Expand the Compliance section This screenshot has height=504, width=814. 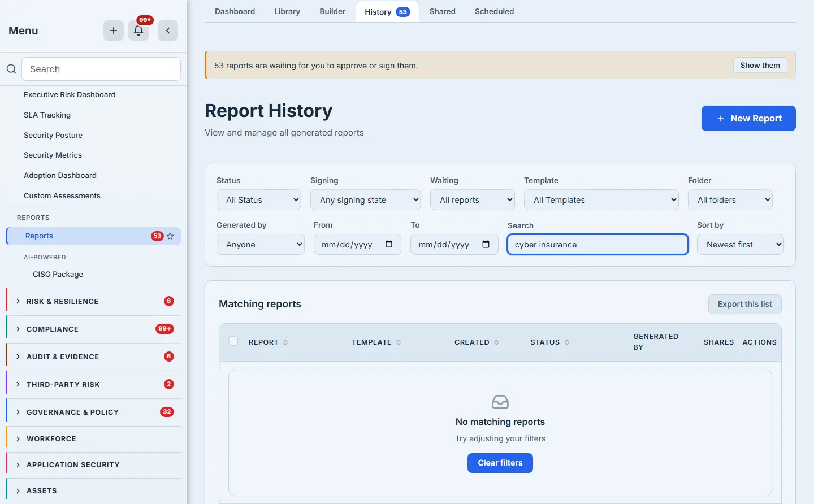[93, 329]
